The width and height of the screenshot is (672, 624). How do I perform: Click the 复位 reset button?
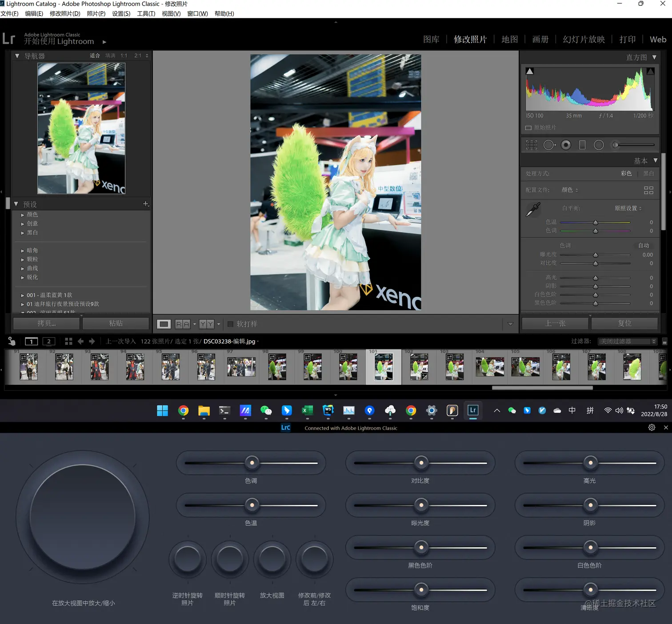pyautogui.click(x=624, y=323)
